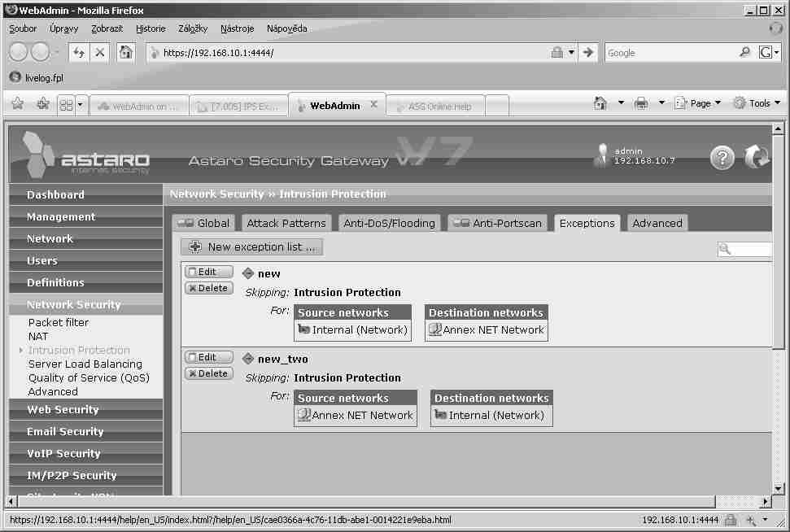The height and width of the screenshot is (532, 790).
Task: Open the zoom level dropdown in the status bar
Action: click(x=765, y=520)
